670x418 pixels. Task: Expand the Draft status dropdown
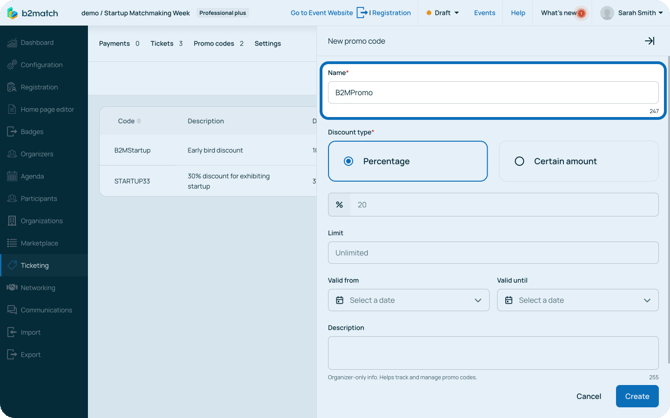coord(443,13)
